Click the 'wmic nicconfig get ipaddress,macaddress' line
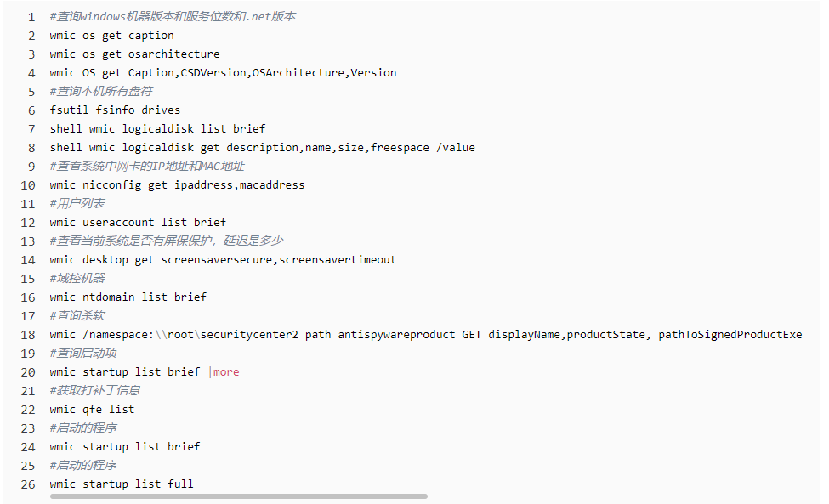Viewport: 829px width, 504px height. point(177,185)
